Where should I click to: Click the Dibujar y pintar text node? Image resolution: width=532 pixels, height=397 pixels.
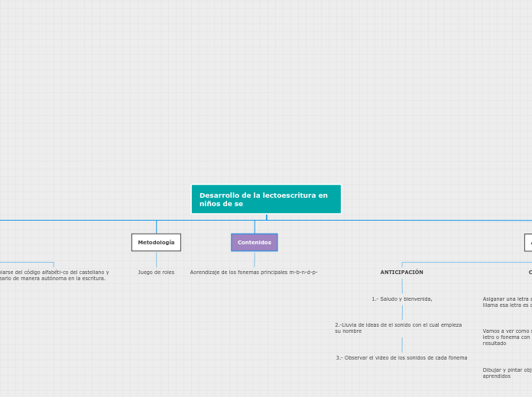(508, 373)
